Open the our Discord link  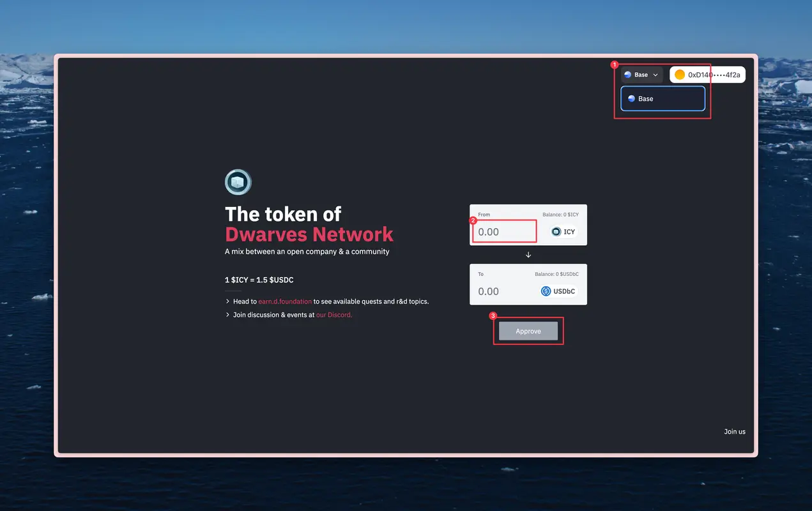334,315
